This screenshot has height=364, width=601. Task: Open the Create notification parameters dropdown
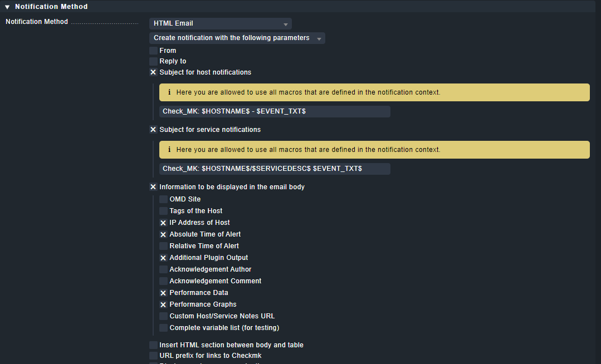[237, 38]
